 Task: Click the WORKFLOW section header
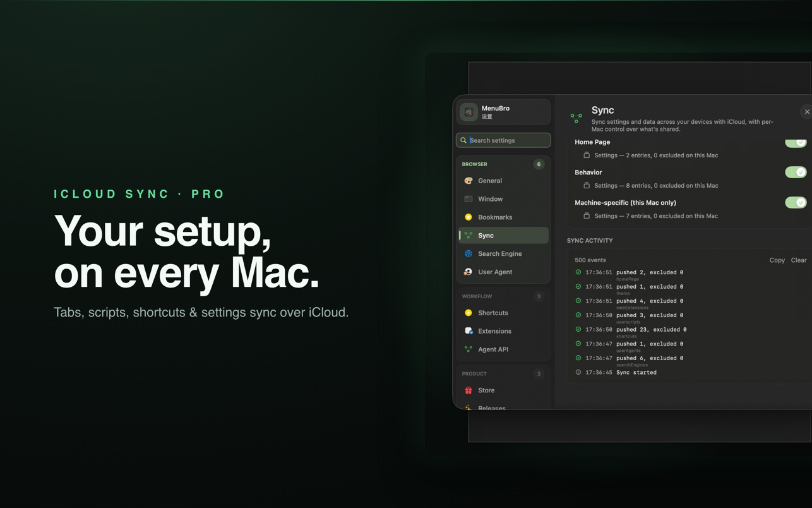click(477, 296)
